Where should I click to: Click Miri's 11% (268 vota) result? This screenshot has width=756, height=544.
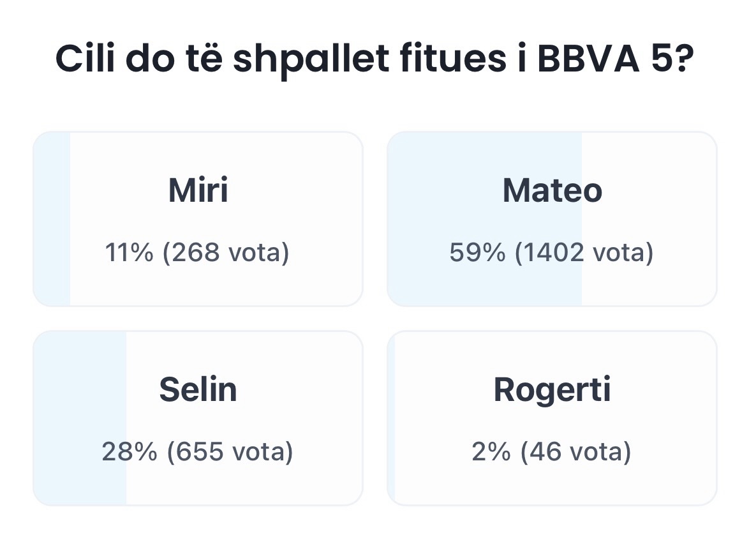(x=197, y=253)
